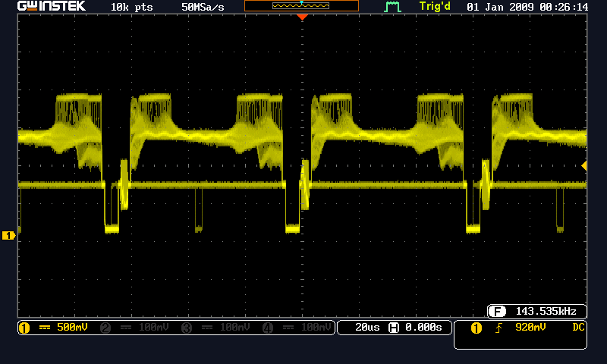Image resolution: width=607 pixels, height=364 pixels.
Task: Click the horizontal position H icon
Action: pyautogui.click(x=394, y=328)
